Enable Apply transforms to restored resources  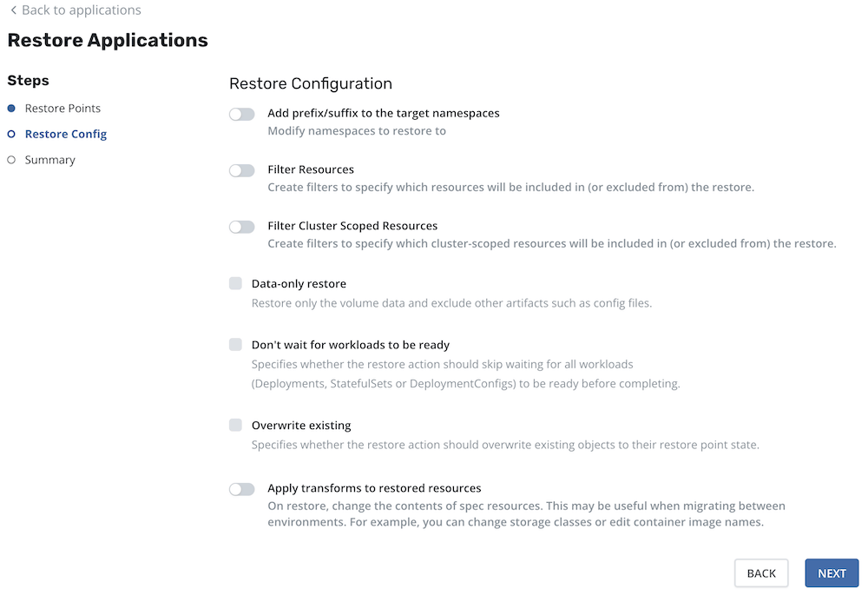242,489
